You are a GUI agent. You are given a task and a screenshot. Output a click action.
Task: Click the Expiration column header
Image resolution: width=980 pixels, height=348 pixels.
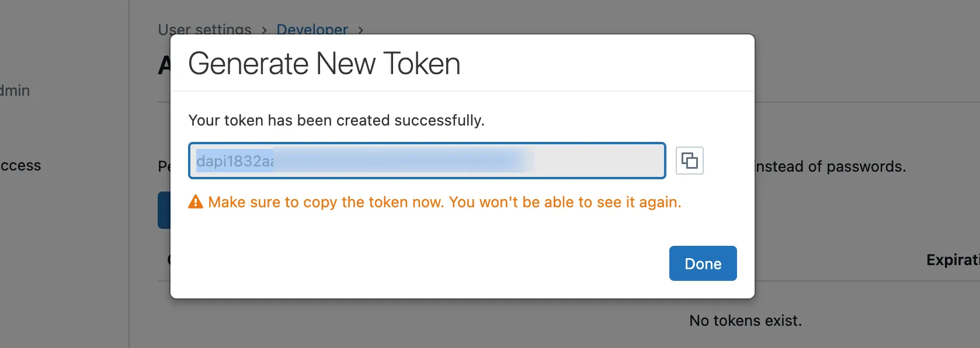(953, 260)
